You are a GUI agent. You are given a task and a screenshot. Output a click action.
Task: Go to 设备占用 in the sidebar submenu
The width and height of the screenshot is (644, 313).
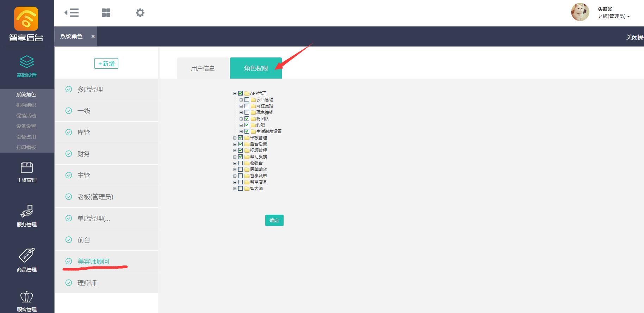pyautogui.click(x=26, y=137)
